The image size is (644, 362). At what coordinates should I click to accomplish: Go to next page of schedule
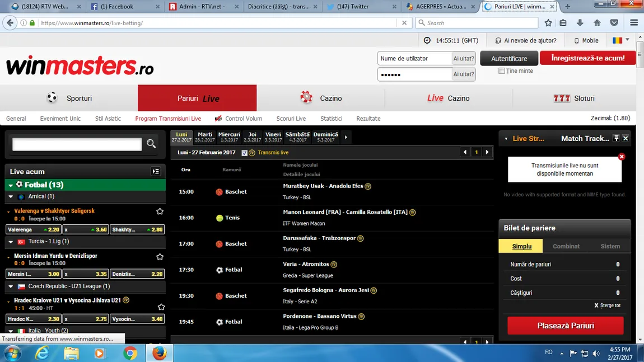[487, 152]
